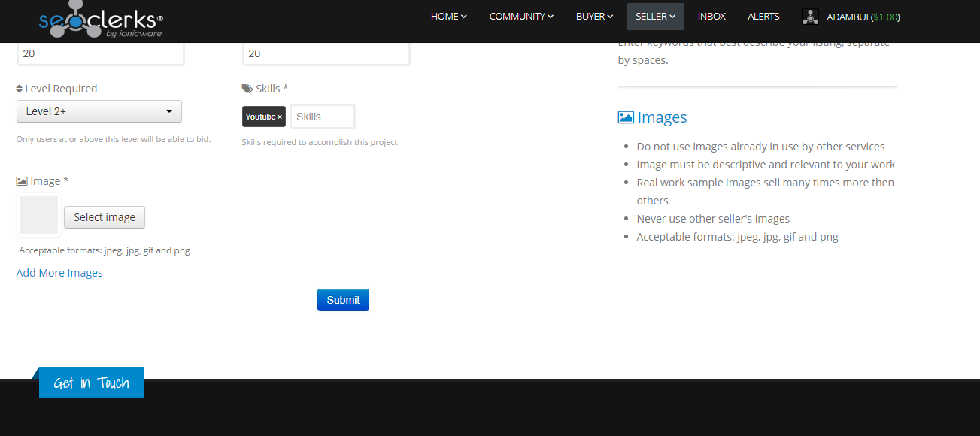Click the Add More Images link
The height and width of the screenshot is (436, 980).
click(59, 273)
